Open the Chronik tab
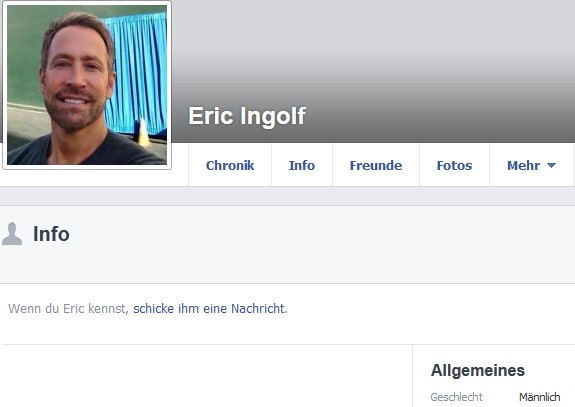The height and width of the screenshot is (407, 575). tap(230, 165)
